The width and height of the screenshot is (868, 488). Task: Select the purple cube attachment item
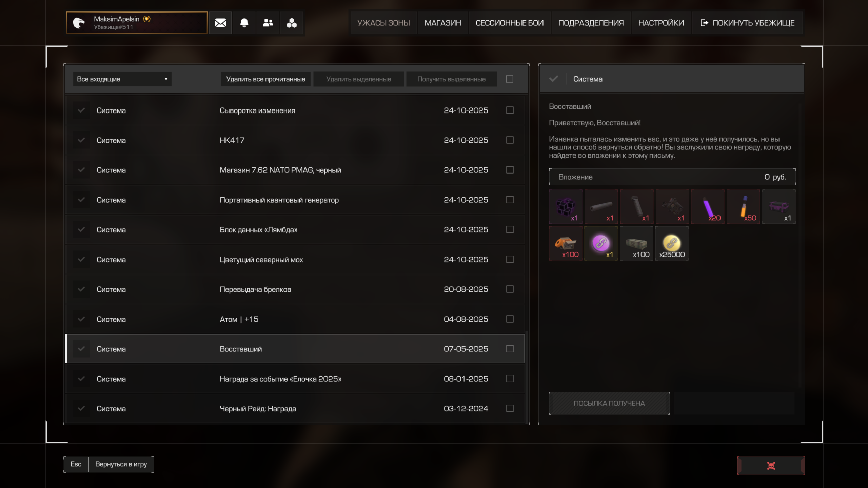coord(566,206)
